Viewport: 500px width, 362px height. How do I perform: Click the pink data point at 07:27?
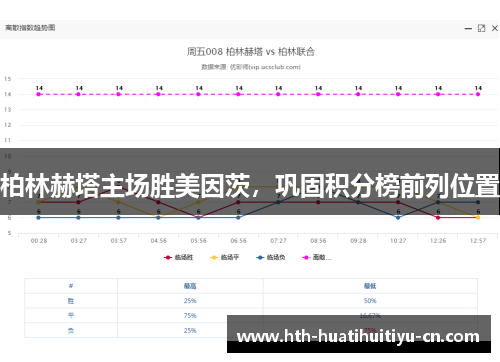click(x=278, y=94)
